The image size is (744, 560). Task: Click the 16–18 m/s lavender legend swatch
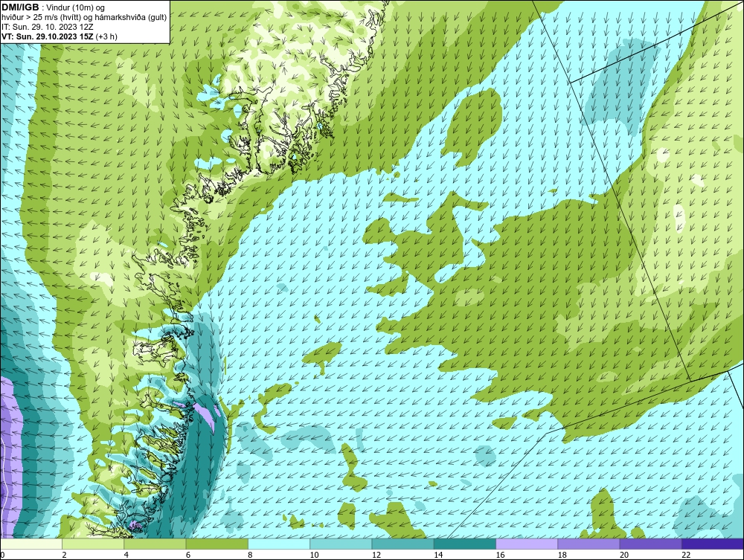[527, 544]
